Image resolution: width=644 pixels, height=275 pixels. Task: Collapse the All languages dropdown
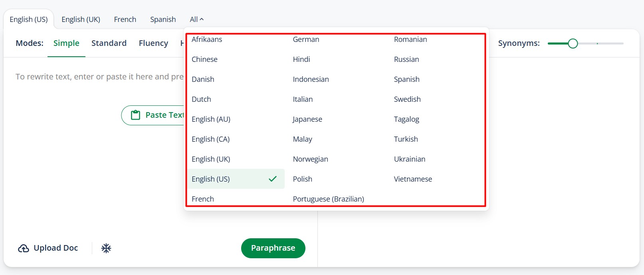coord(196,19)
